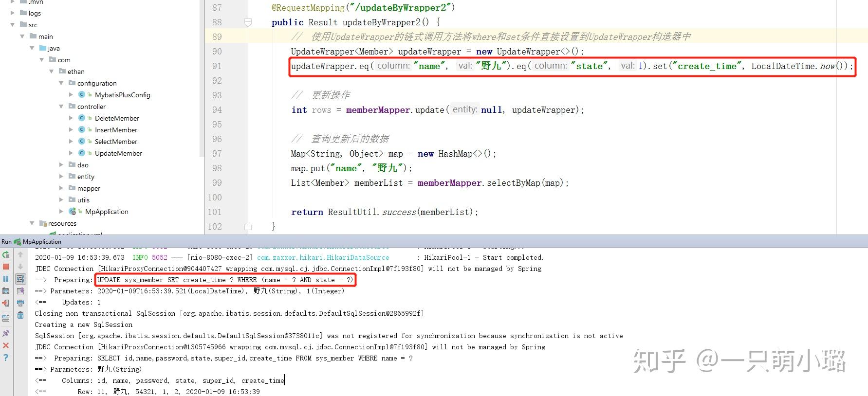Open the help question mark icon
The height and width of the screenshot is (396, 868).
[x=6, y=358]
